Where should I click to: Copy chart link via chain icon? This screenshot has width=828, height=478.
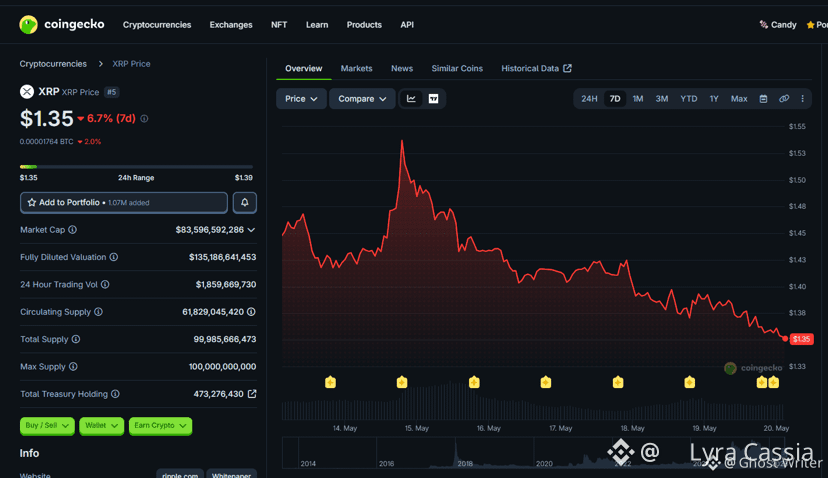click(784, 99)
